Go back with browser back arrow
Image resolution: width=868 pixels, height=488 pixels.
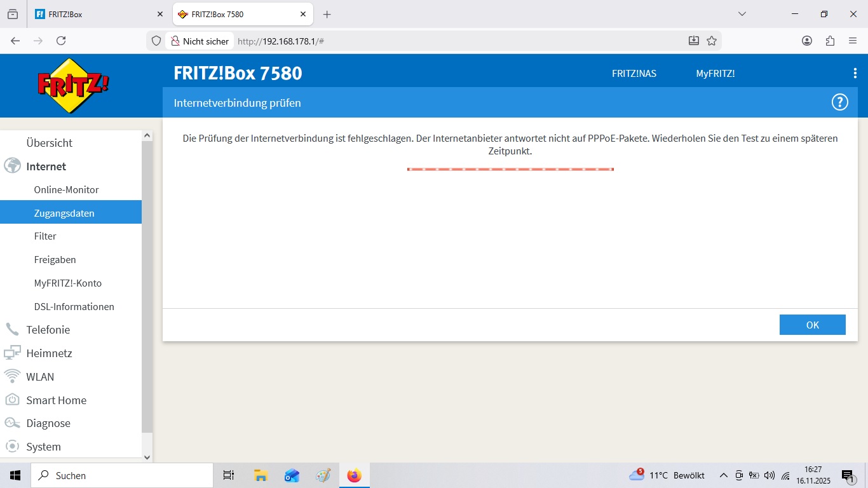pyautogui.click(x=15, y=41)
